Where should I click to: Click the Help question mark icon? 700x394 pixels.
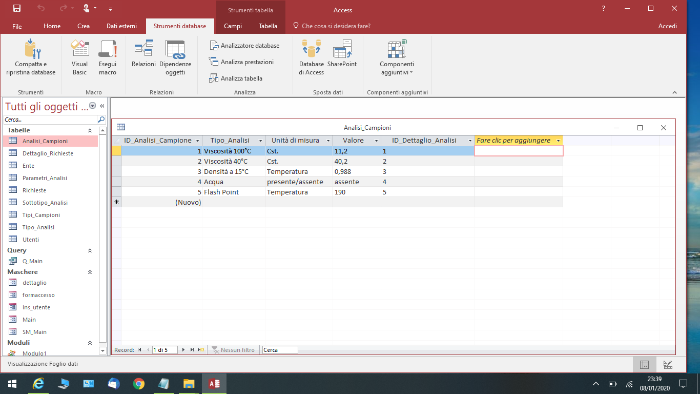[604, 8]
